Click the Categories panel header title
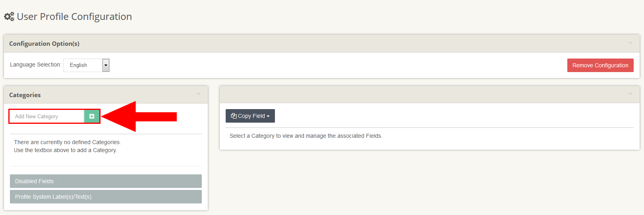644x215 pixels. tap(25, 95)
